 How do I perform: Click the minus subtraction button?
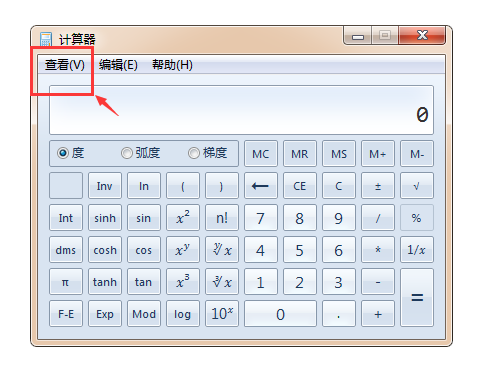click(378, 282)
